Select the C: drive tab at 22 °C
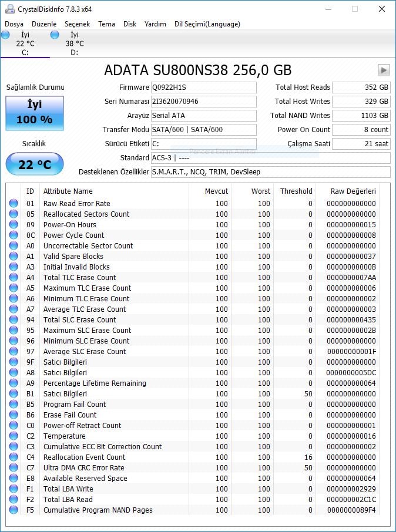The image size is (396, 532). [25, 43]
